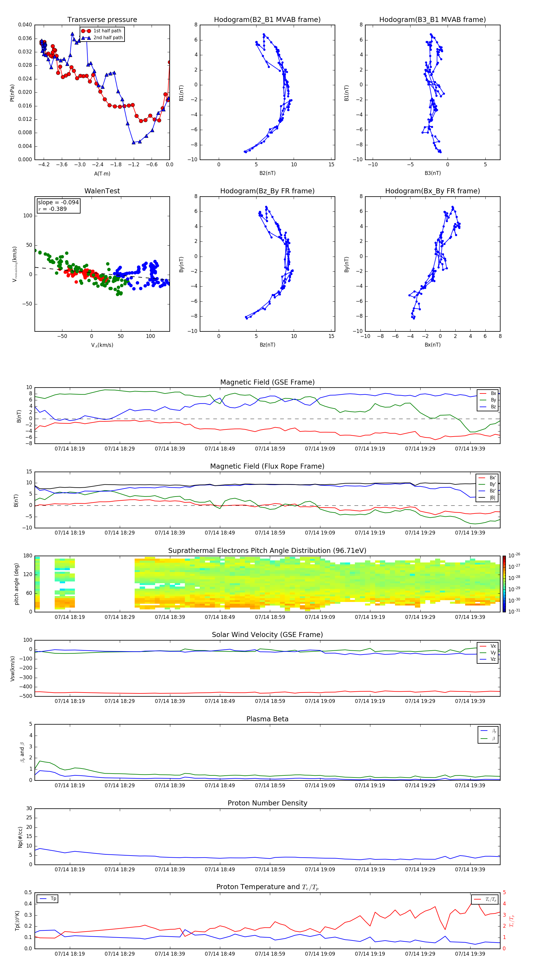Image resolution: width=535 pixels, height=980 pixels.
Task: Select the Bz' legend entry
Action: coord(487,491)
